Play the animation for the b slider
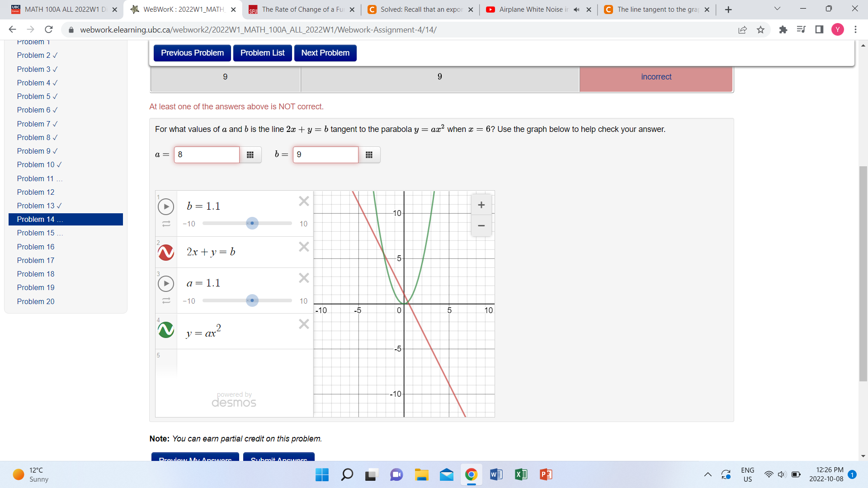The height and width of the screenshot is (488, 868). click(166, 206)
